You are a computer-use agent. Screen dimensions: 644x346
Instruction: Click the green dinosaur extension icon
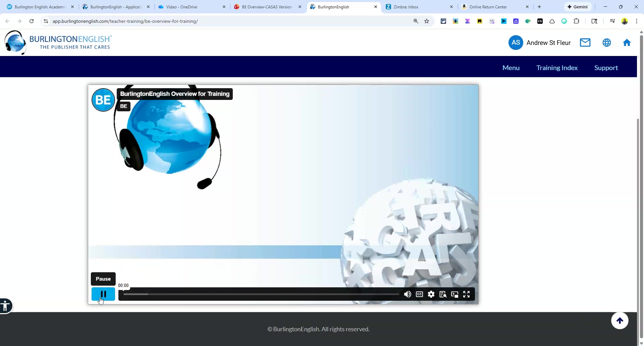tap(528, 21)
